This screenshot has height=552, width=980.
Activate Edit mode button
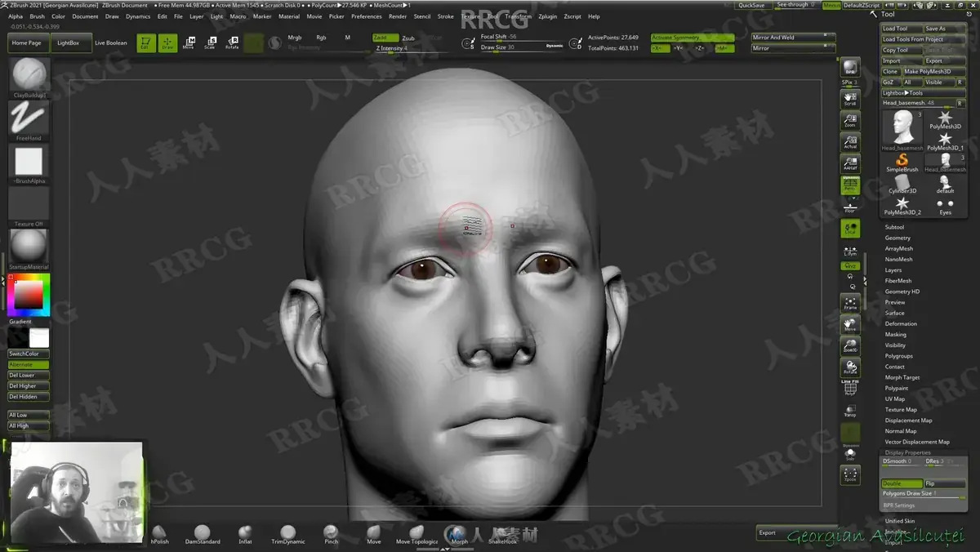(146, 43)
